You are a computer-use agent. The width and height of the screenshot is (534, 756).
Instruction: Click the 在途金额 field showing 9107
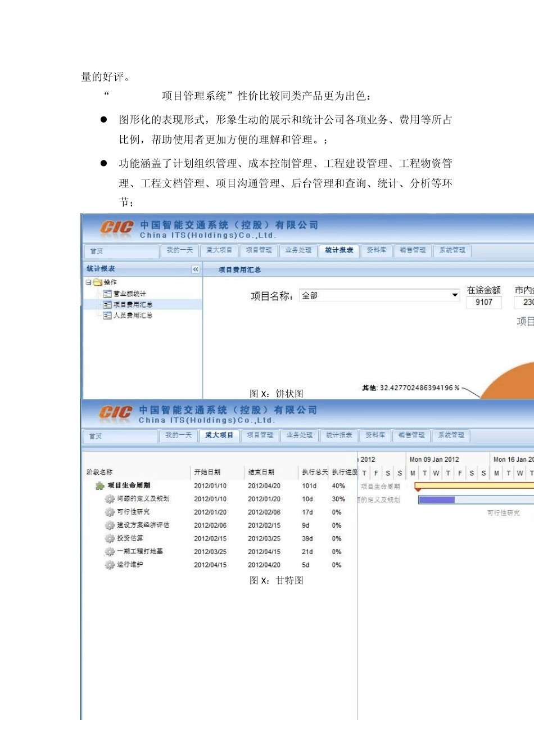point(484,302)
